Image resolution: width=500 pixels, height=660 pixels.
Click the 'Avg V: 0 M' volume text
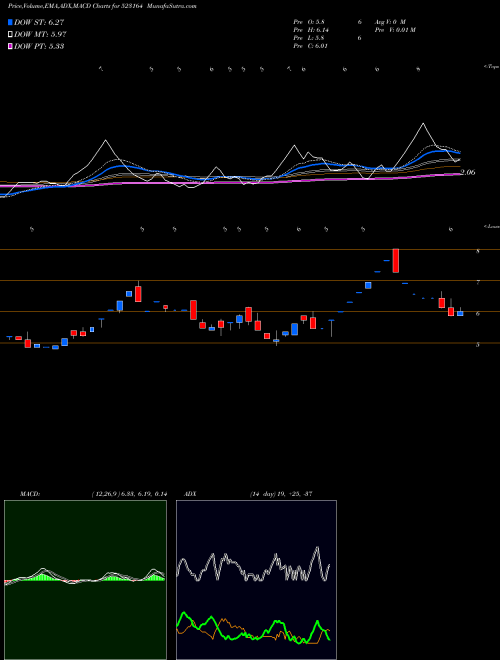pyautogui.click(x=390, y=22)
